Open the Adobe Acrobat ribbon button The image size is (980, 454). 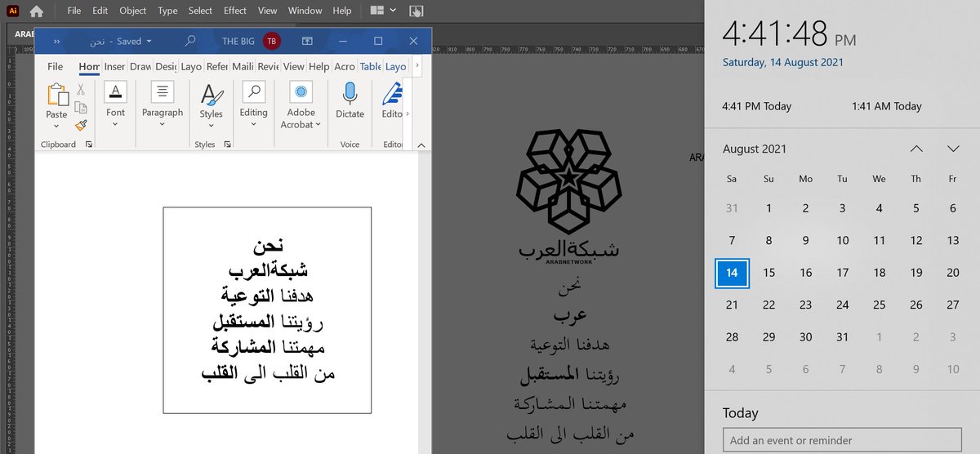tap(301, 105)
